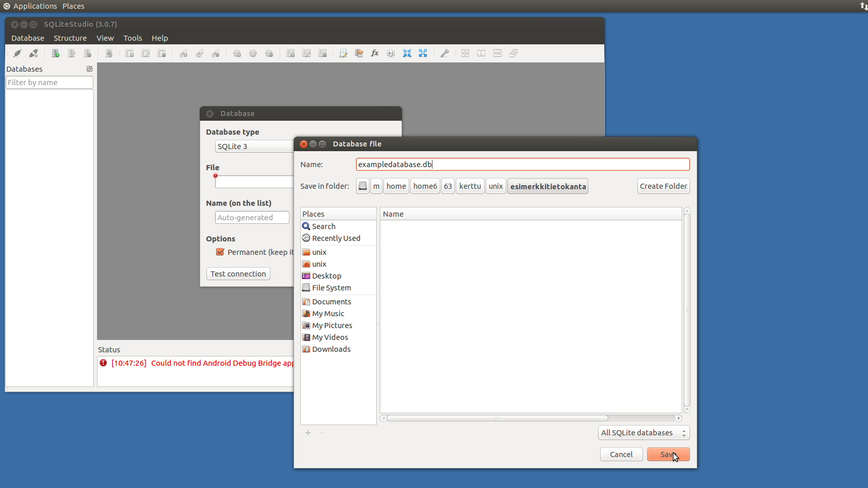Click the Connect to database toolbar icon
868x488 pixels.
(x=18, y=53)
